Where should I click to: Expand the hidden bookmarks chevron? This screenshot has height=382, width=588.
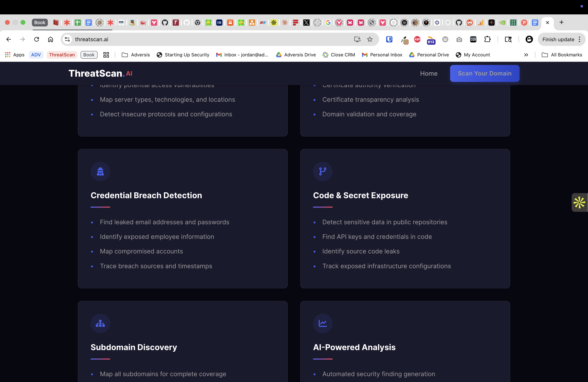(526, 55)
